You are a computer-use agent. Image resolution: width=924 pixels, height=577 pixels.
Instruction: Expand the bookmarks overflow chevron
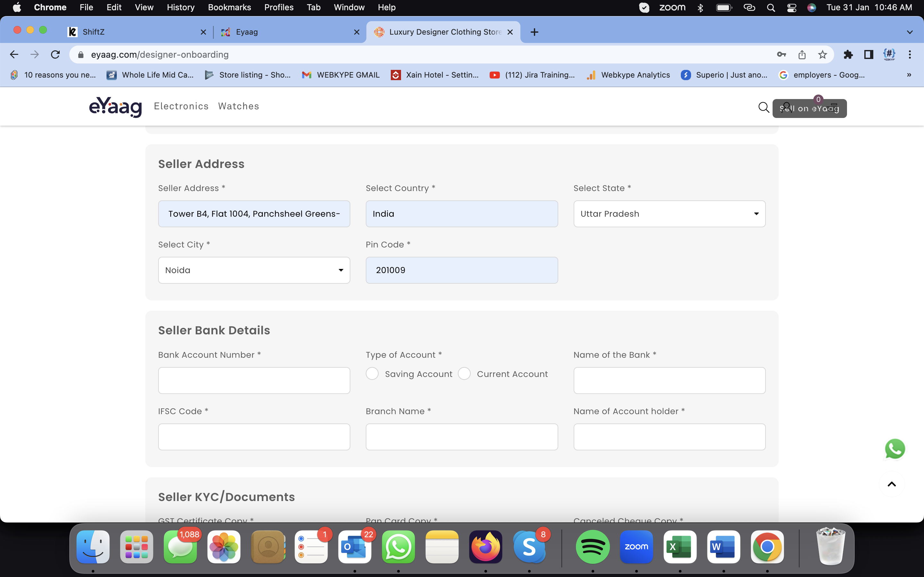909,75
